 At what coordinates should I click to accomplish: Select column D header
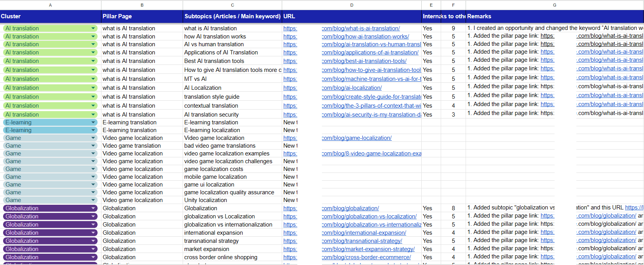click(x=352, y=5)
